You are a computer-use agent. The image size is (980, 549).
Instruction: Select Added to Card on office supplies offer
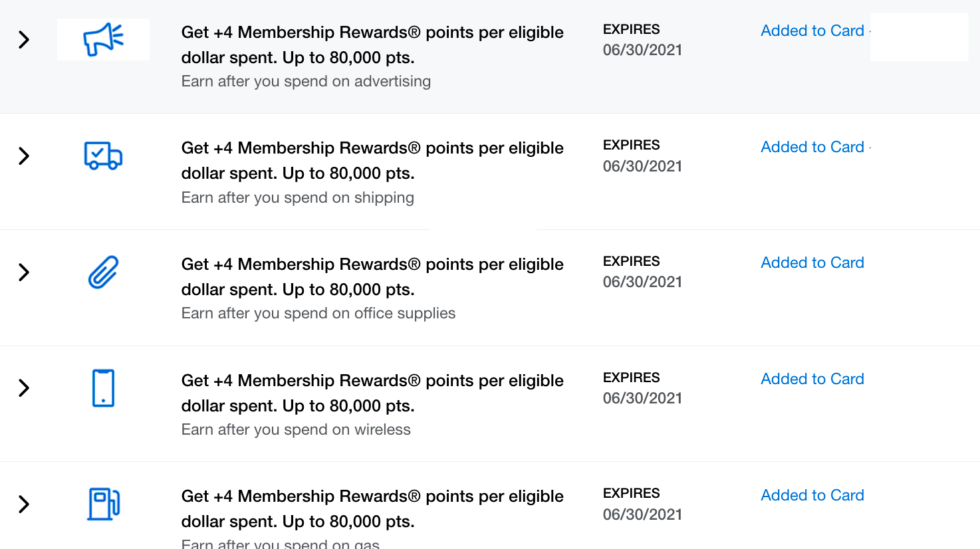(x=812, y=263)
